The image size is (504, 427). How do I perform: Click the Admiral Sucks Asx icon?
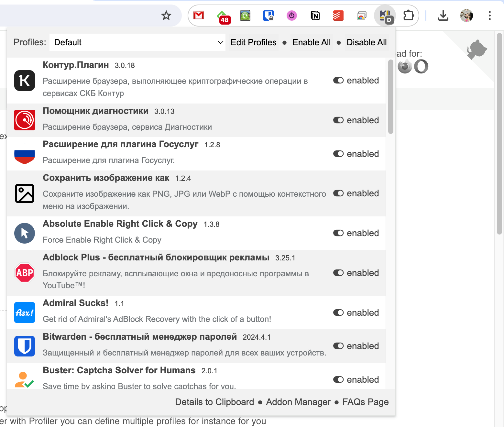25,312
